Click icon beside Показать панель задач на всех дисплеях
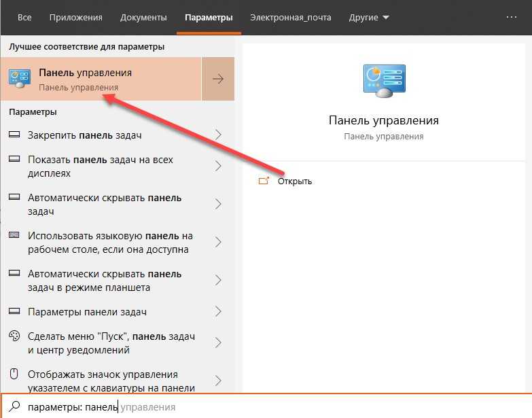This screenshot has width=532, height=418. pyautogui.click(x=14, y=159)
